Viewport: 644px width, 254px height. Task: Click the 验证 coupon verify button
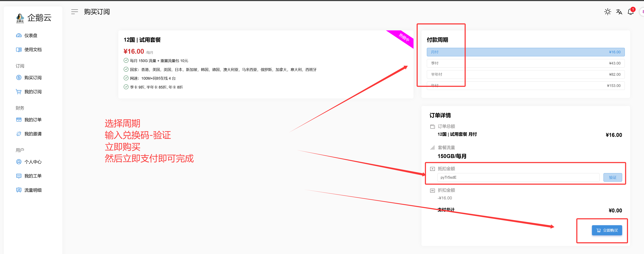pyautogui.click(x=613, y=177)
